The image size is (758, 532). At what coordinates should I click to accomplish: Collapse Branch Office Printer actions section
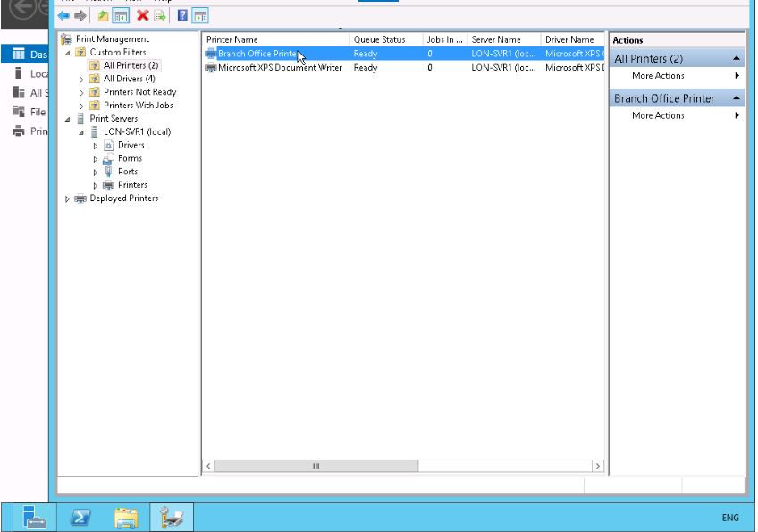click(x=737, y=98)
